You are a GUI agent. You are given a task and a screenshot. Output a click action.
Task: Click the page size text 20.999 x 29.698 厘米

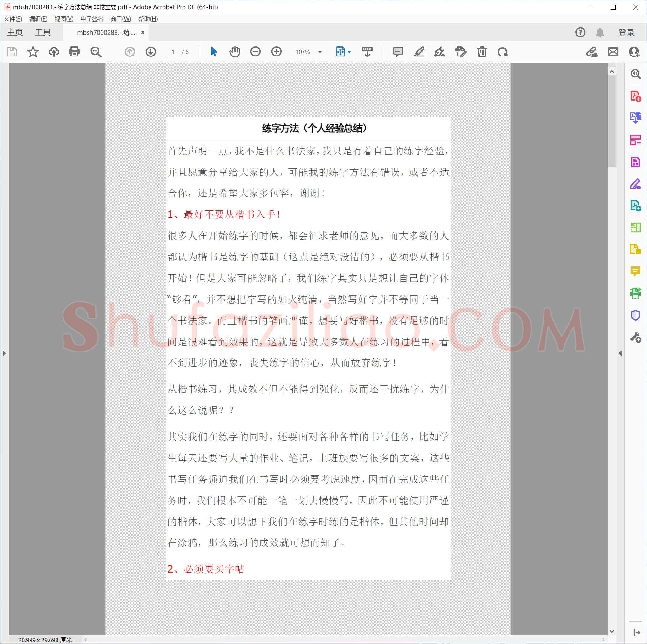45,640
